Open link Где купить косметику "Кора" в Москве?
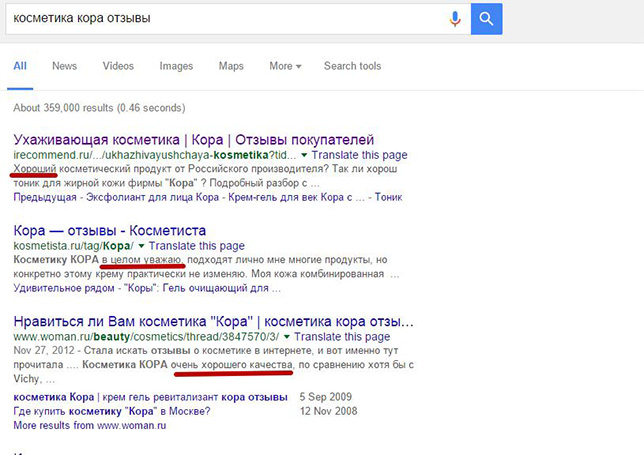This screenshot has width=644, height=455. coord(112,411)
